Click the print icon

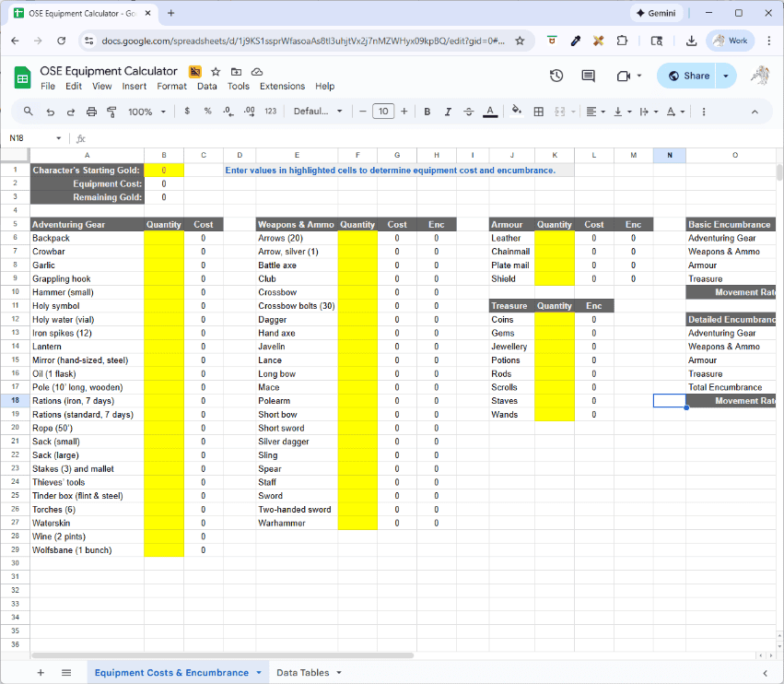pos(91,112)
